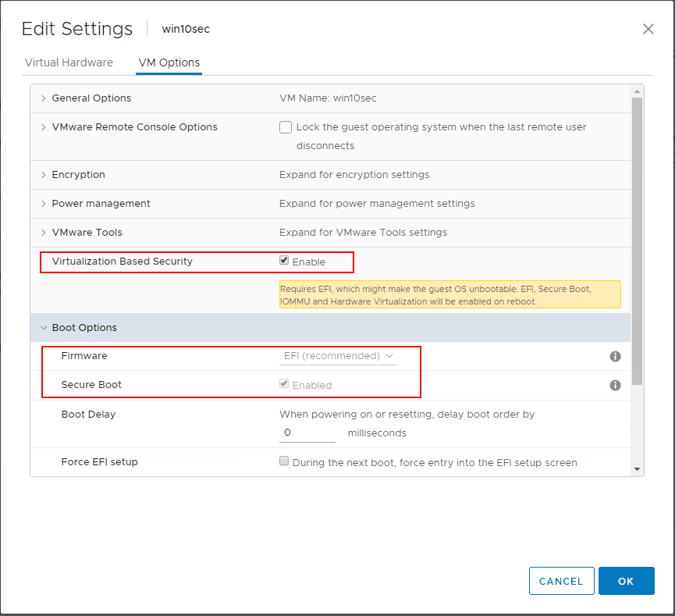675x616 pixels.
Task: Expand VMware Remote Console Options
Action: point(44,127)
